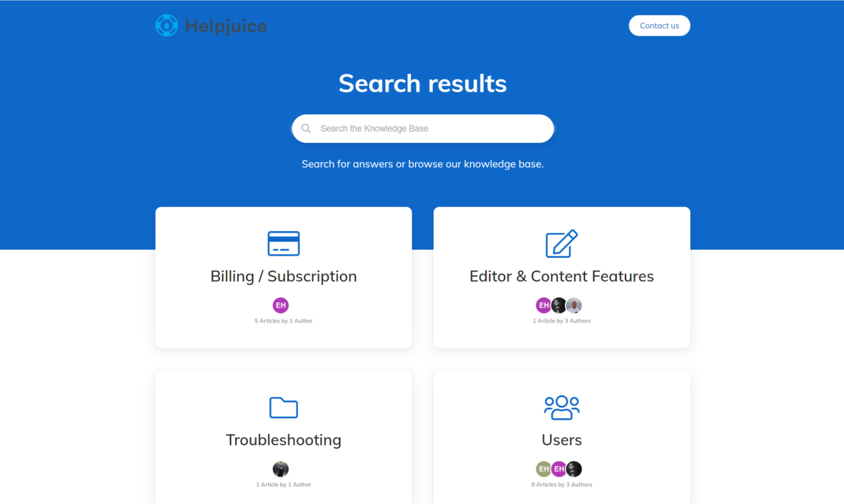Click the 8 Articles by 3 Authors text
This screenshot has width=844, height=504.
[561, 484]
